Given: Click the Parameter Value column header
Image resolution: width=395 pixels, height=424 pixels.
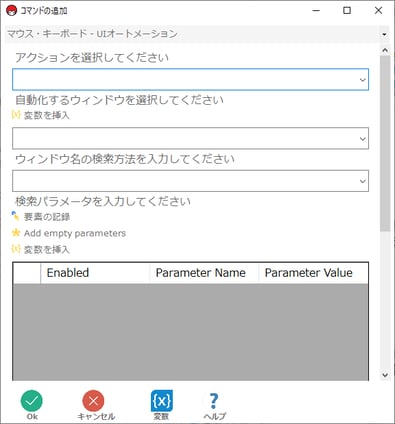Looking at the screenshot, I should (x=313, y=273).
